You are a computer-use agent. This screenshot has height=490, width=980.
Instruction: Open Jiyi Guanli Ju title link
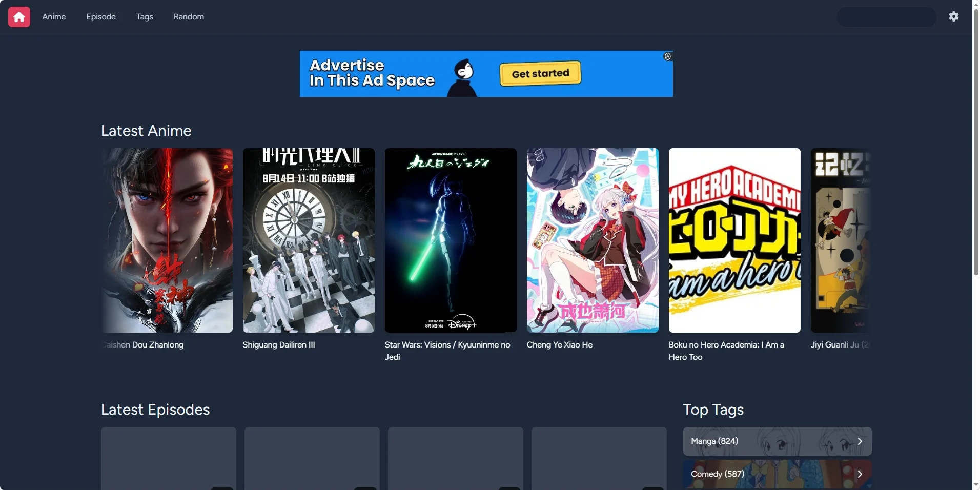point(841,345)
